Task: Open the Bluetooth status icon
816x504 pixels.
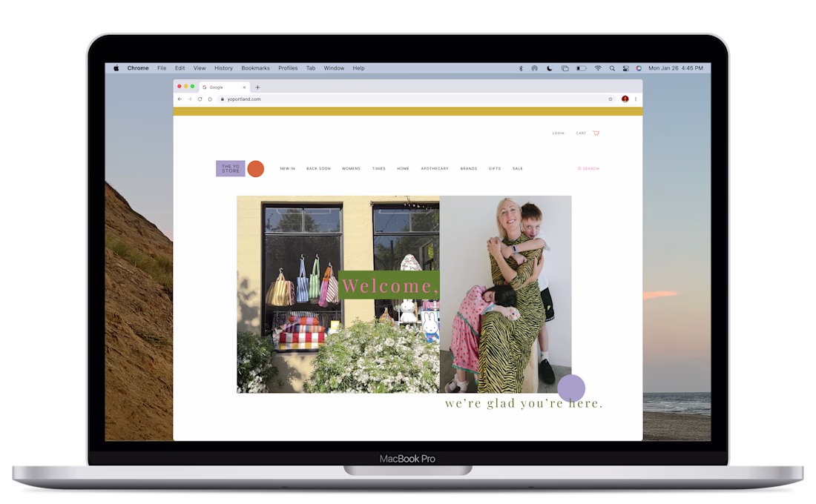Action: 521,68
